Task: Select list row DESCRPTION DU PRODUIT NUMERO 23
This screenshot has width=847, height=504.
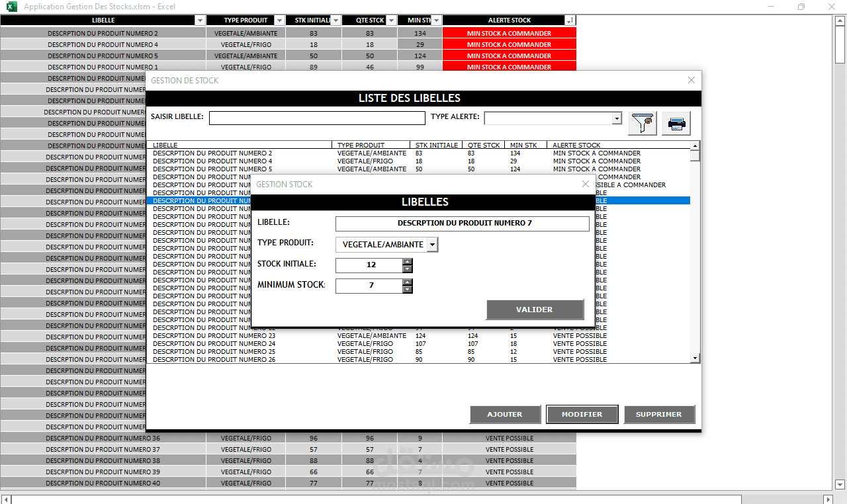Action: [418, 335]
